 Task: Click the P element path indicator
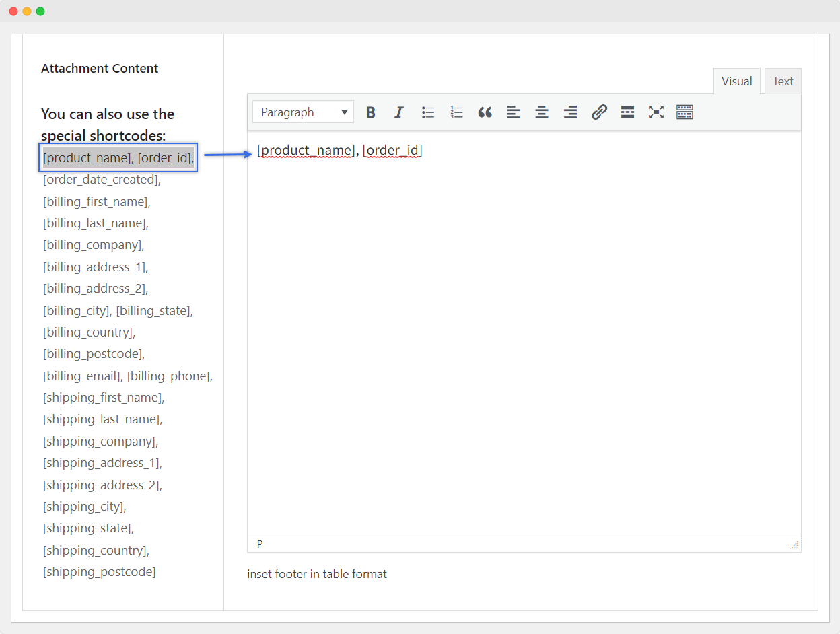[x=260, y=544]
